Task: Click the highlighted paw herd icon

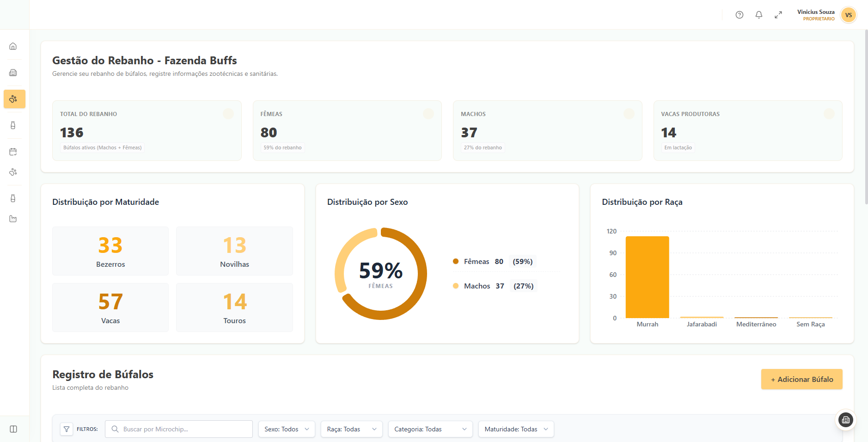Action: (x=14, y=99)
